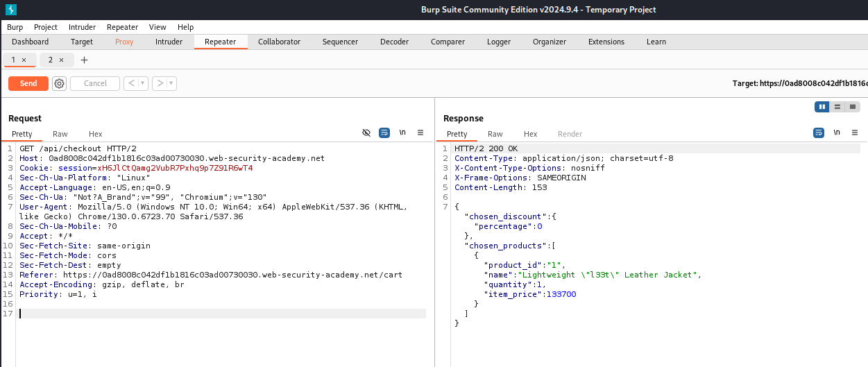Open the View menu
The height and width of the screenshot is (367, 868).
pos(158,27)
